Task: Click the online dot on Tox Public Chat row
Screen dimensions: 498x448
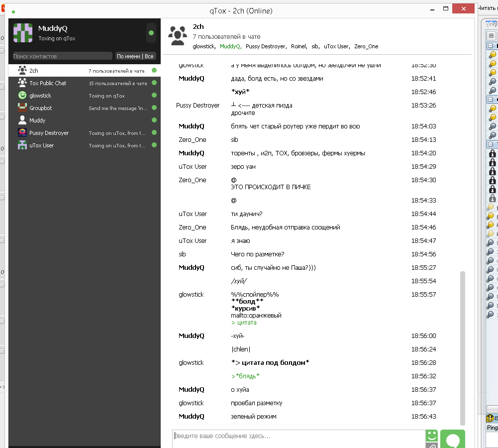Action: tap(154, 83)
